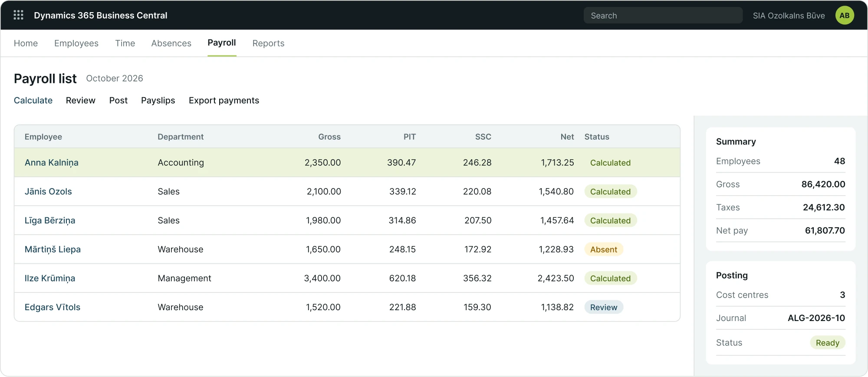The image size is (868, 377).
Task: Click the October 2026 period label
Action: [115, 79]
